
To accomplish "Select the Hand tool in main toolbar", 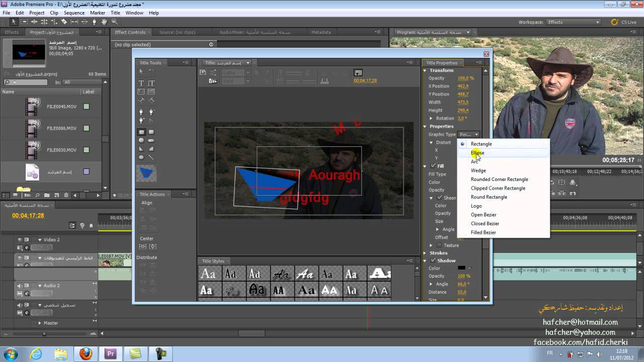I will pos(104,22).
